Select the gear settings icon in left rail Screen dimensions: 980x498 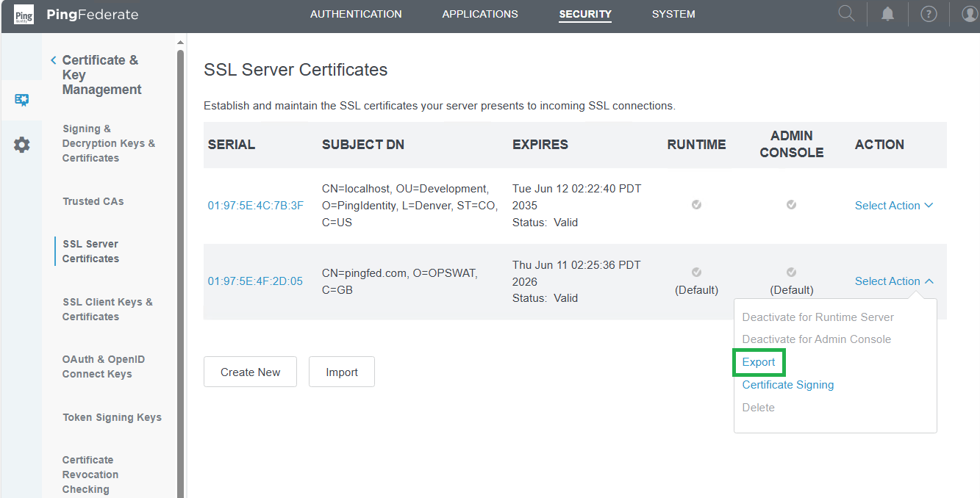tap(22, 145)
